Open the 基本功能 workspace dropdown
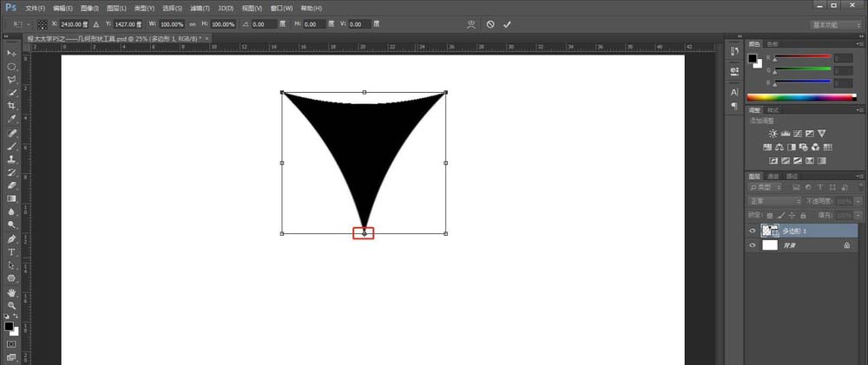The height and width of the screenshot is (365, 868). [836, 24]
